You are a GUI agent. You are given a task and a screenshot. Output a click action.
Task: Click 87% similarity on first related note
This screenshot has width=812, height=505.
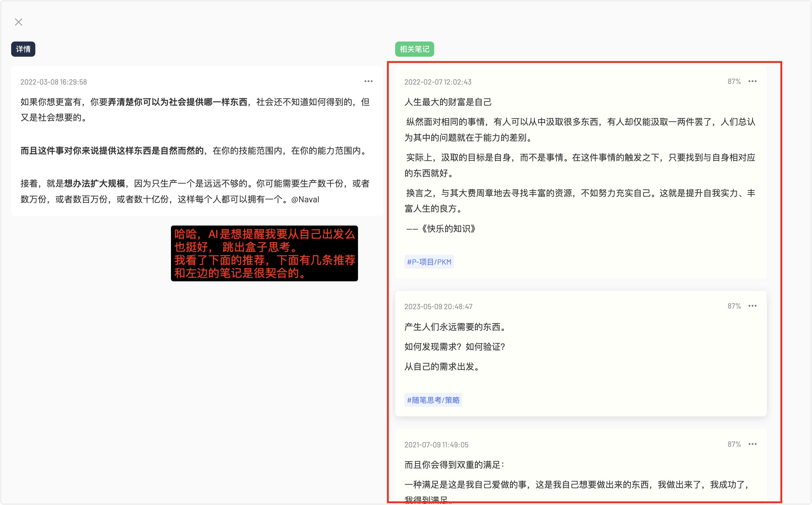point(734,81)
